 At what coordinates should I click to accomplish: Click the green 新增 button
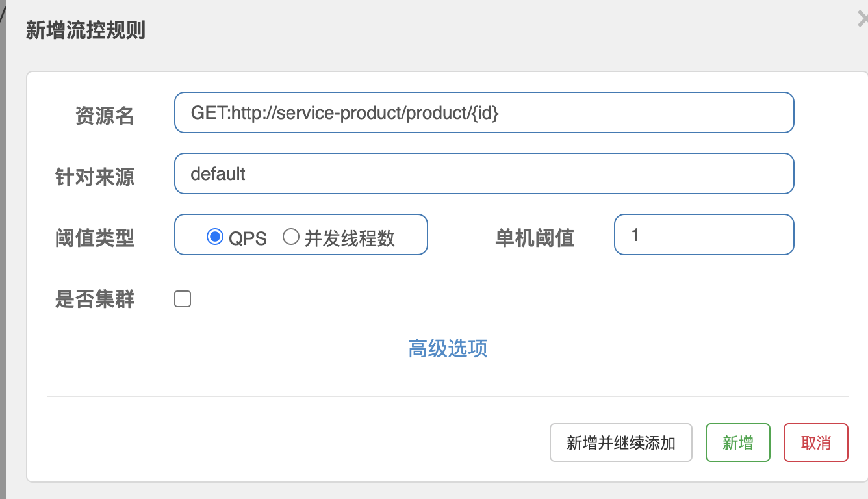click(737, 442)
